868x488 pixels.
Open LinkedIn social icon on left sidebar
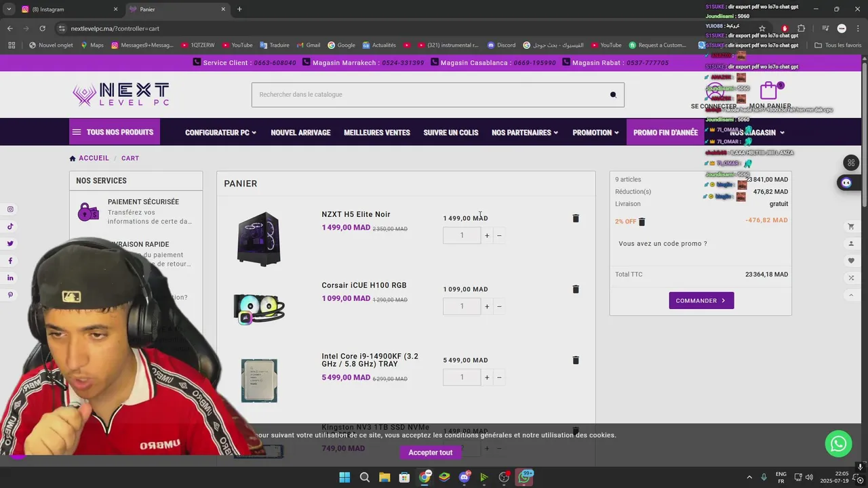[x=10, y=278]
